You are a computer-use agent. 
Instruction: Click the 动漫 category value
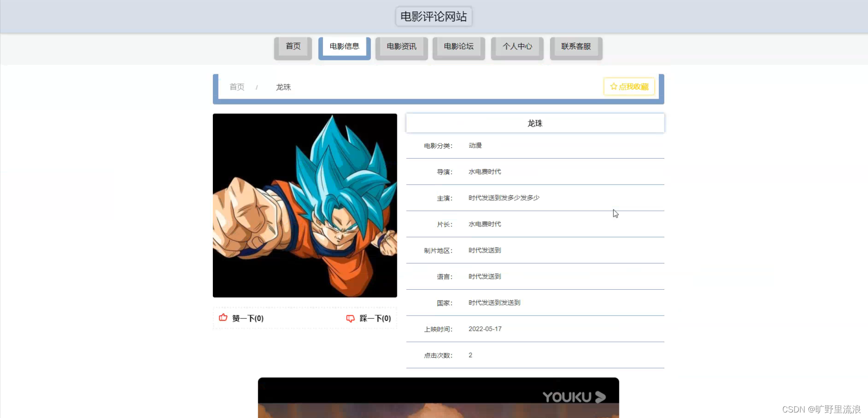tap(475, 145)
